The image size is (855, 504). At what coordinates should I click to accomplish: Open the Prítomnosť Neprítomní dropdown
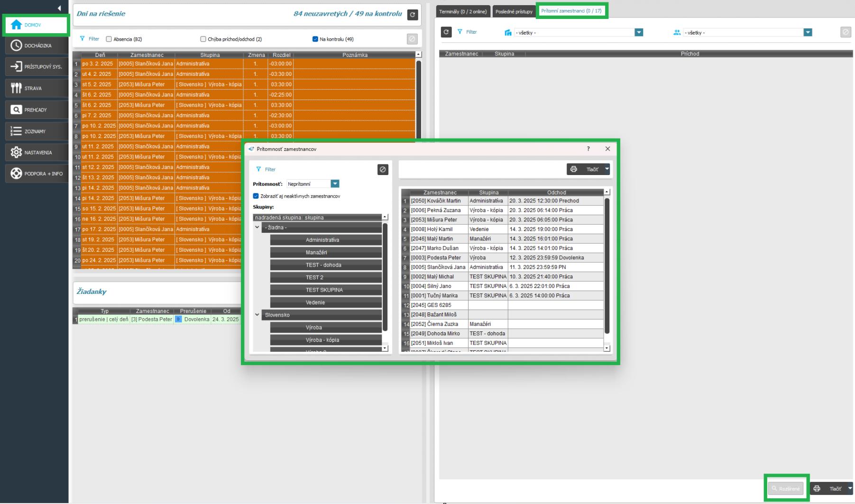pos(335,184)
